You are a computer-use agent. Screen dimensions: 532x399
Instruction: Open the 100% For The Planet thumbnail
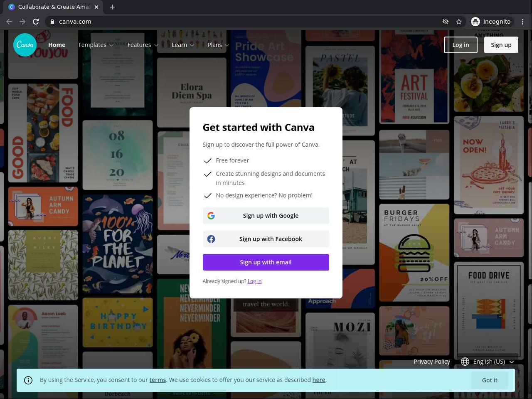click(x=118, y=244)
